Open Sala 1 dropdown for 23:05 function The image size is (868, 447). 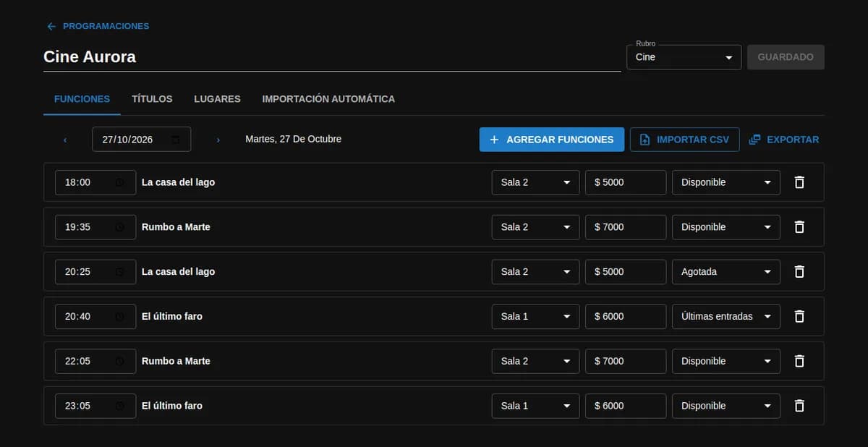pos(535,406)
